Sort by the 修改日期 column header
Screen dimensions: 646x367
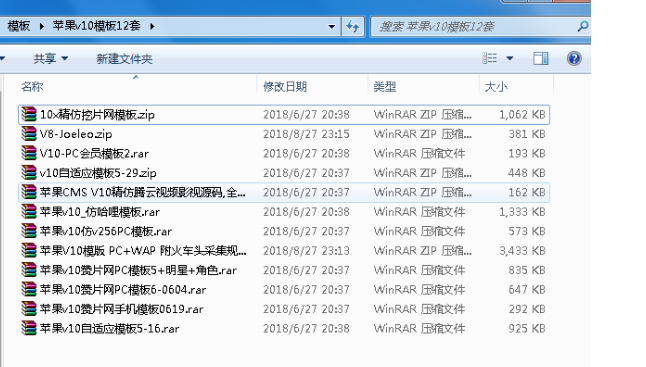coord(285,87)
